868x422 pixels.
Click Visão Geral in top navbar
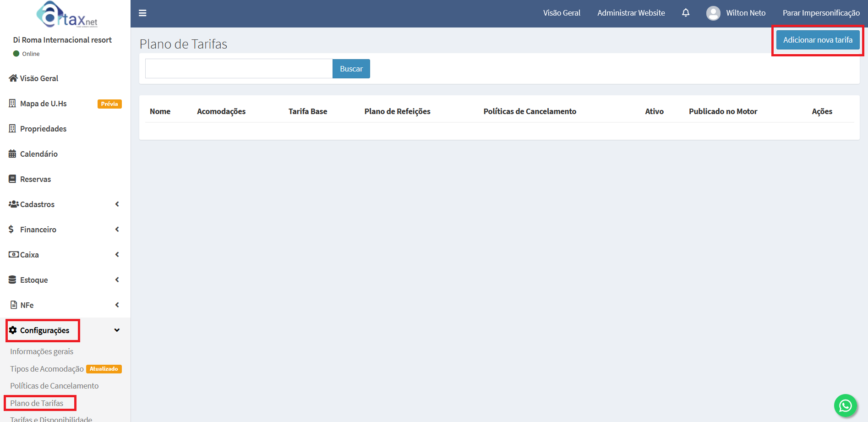click(562, 13)
